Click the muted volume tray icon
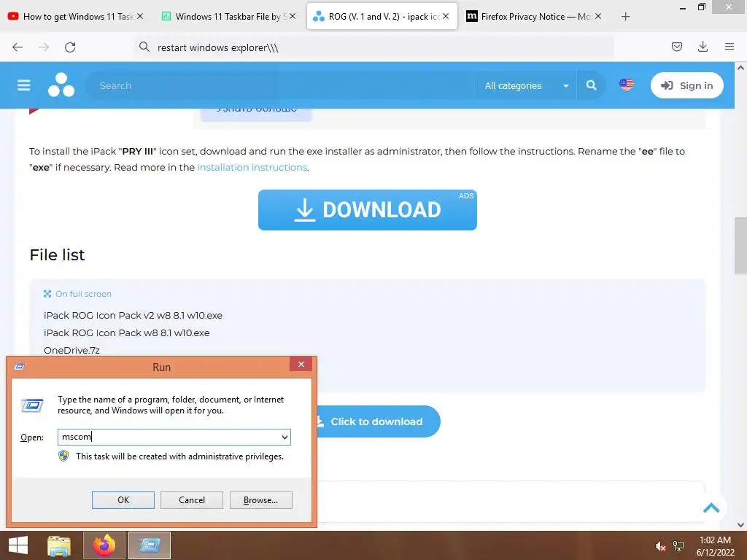747x560 pixels. (660, 546)
